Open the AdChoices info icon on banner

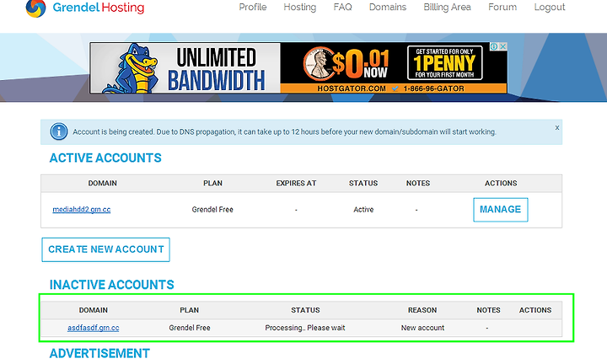click(494, 46)
